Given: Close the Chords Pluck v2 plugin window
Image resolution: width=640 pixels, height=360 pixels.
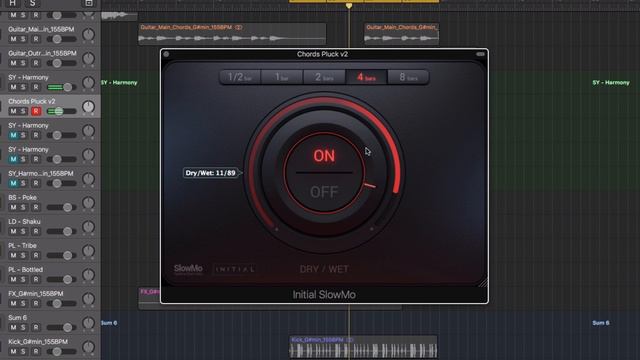Looking at the screenshot, I should point(166,54).
